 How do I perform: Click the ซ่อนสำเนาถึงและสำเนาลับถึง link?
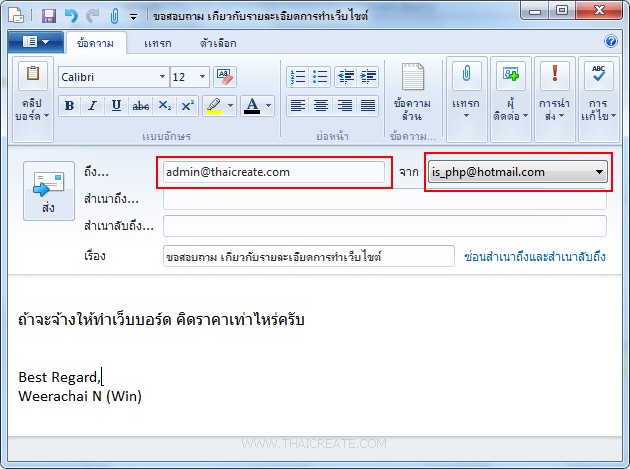click(535, 256)
